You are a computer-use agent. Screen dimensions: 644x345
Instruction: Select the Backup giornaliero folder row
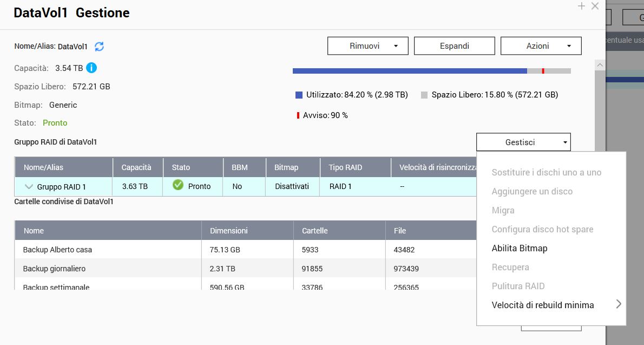click(54, 269)
